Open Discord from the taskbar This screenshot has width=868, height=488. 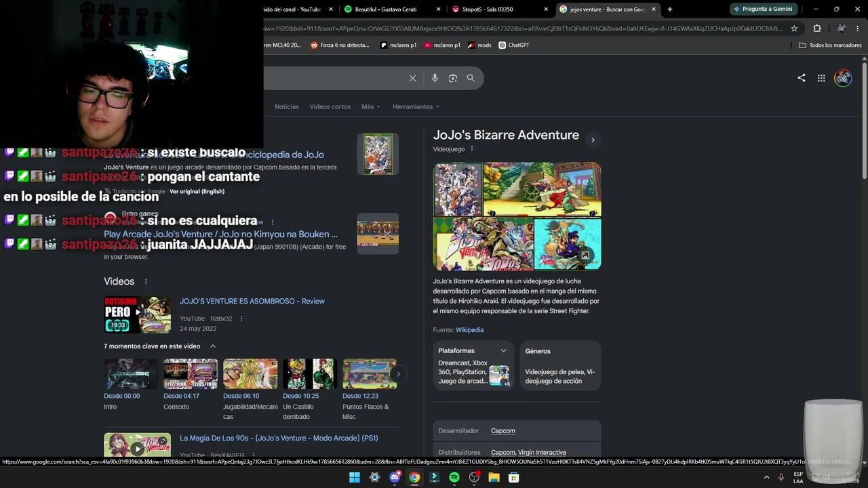pyautogui.click(x=395, y=477)
